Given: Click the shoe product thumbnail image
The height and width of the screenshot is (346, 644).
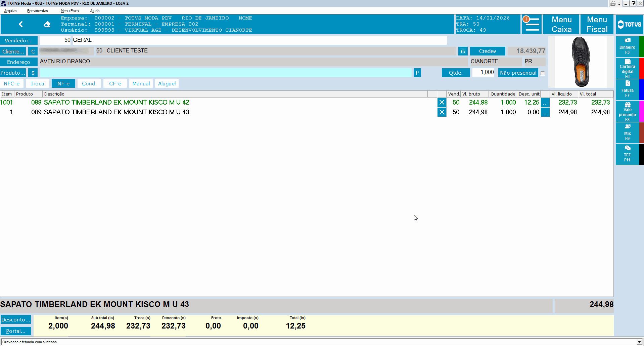Looking at the screenshot, I should [x=581, y=62].
